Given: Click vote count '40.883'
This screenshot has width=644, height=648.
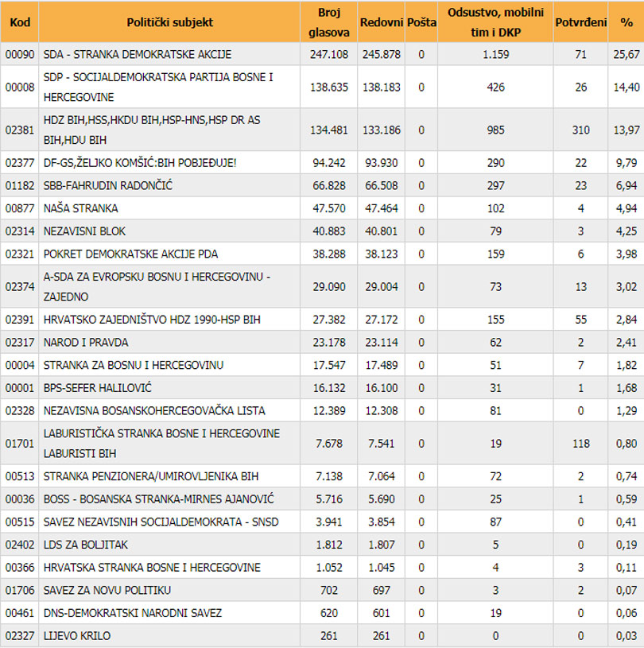Looking at the screenshot, I should [329, 231].
